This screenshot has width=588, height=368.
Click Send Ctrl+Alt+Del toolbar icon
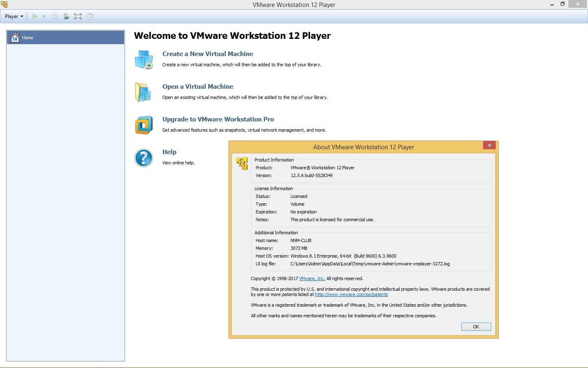[x=54, y=16]
